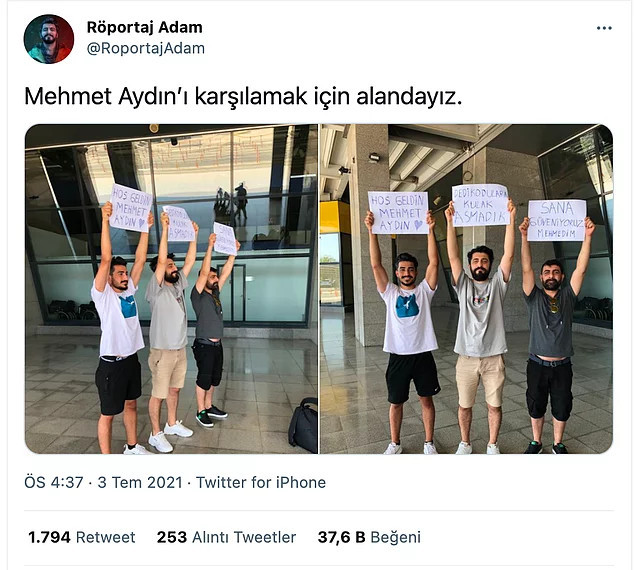Open the left photo with raised signs
The width and height of the screenshot is (635, 570).
tap(171, 289)
